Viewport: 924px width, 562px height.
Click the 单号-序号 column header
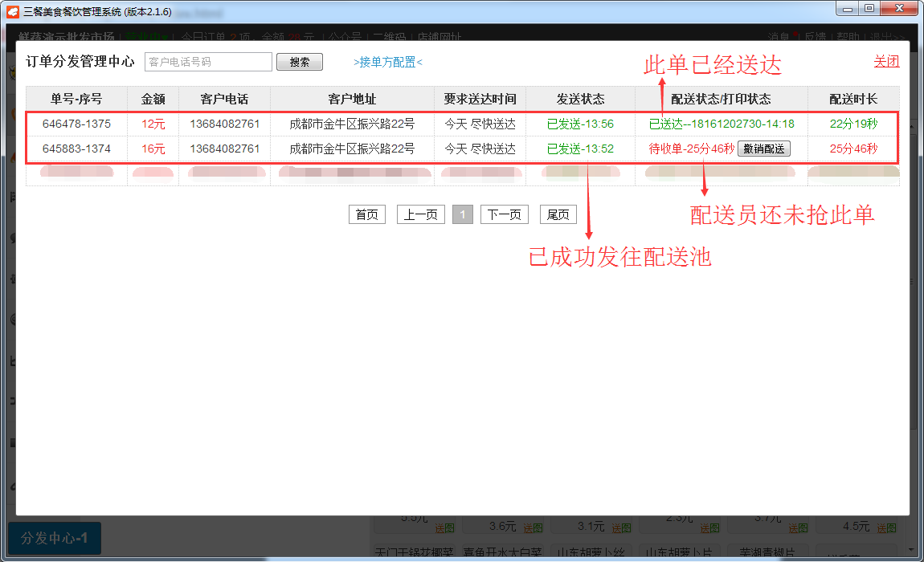(76, 99)
